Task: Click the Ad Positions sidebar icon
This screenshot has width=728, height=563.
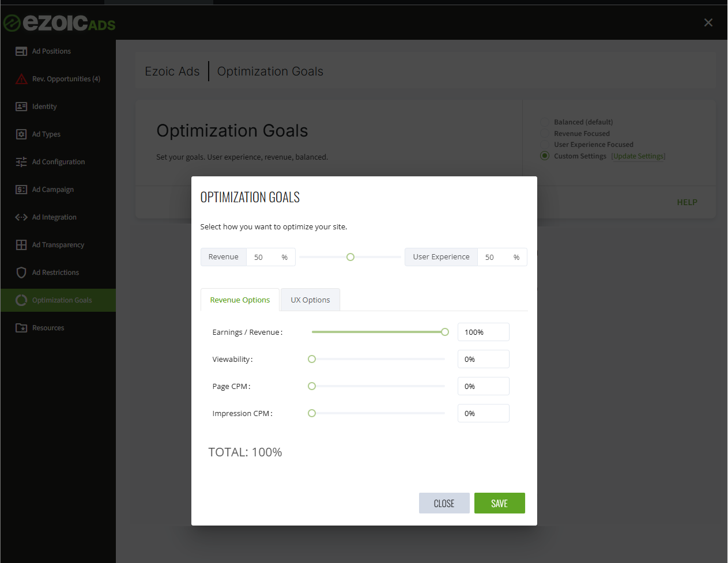Action: [21, 51]
